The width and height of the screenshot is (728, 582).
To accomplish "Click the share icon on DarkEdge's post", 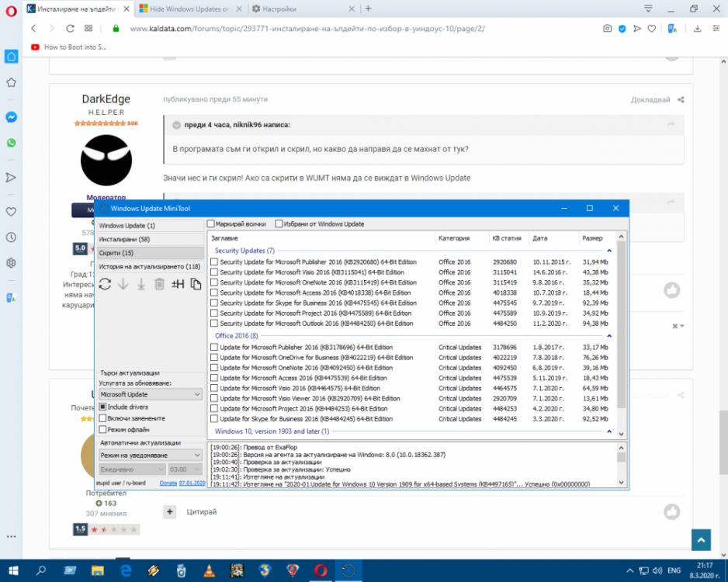I will pos(681,100).
